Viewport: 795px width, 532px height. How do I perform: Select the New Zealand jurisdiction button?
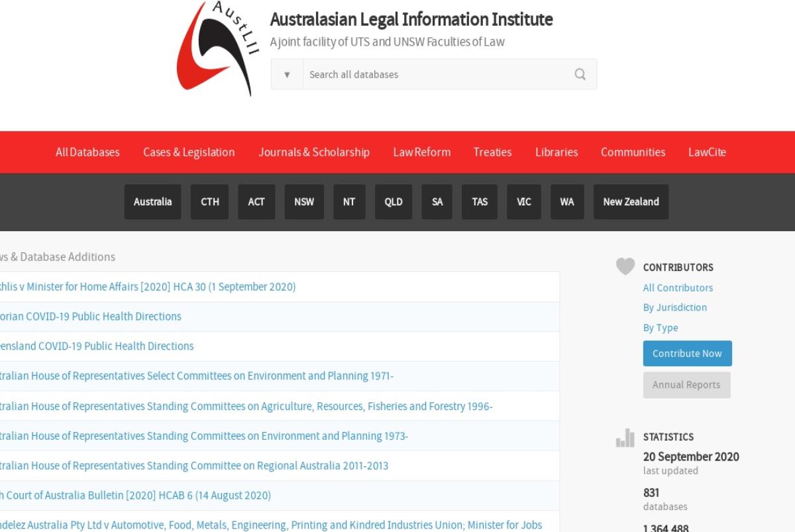[x=631, y=201]
